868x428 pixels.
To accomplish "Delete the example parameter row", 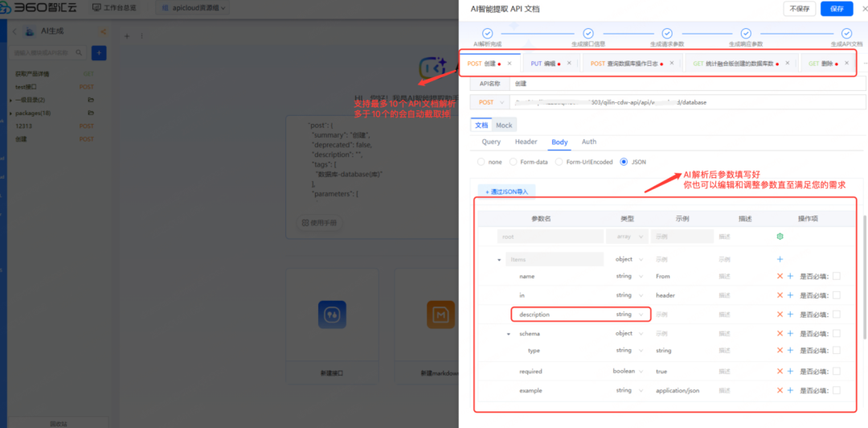I will coord(780,390).
